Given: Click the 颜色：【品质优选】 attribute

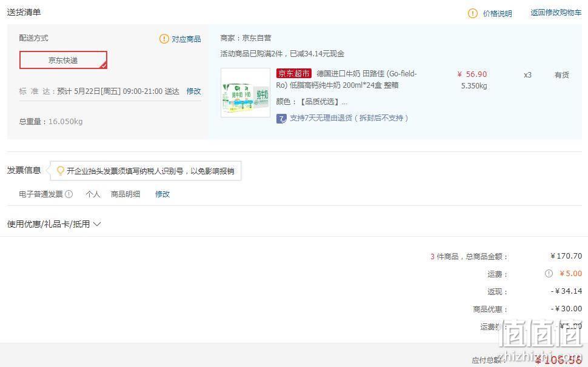Looking at the screenshot, I should [312, 102].
